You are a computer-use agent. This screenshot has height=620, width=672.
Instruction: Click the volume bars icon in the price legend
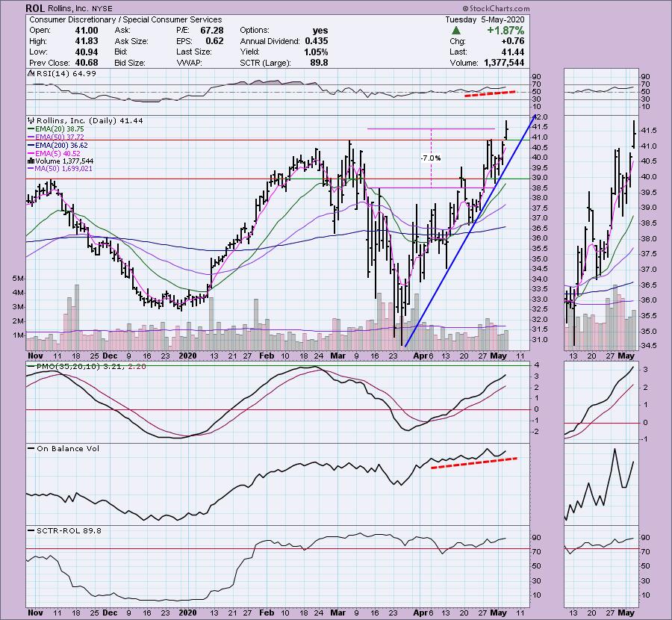pyautogui.click(x=31, y=161)
